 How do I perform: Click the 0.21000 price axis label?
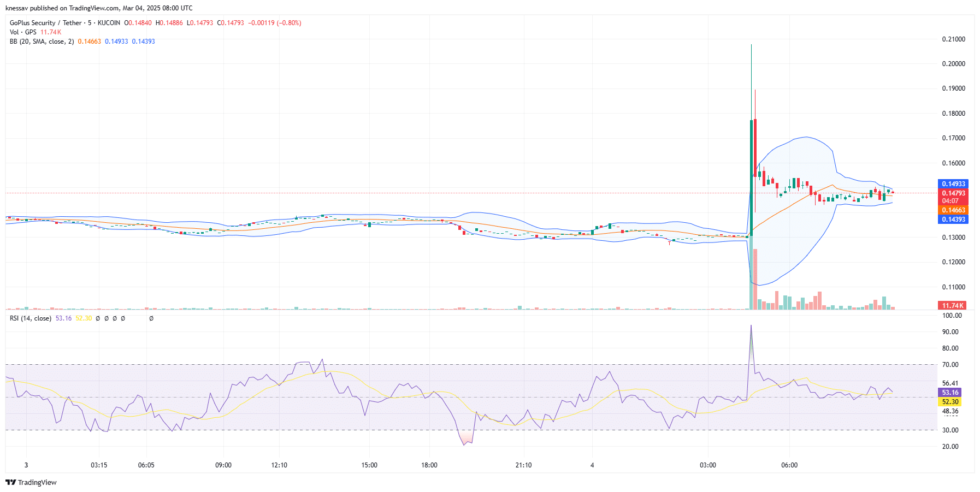954,39
